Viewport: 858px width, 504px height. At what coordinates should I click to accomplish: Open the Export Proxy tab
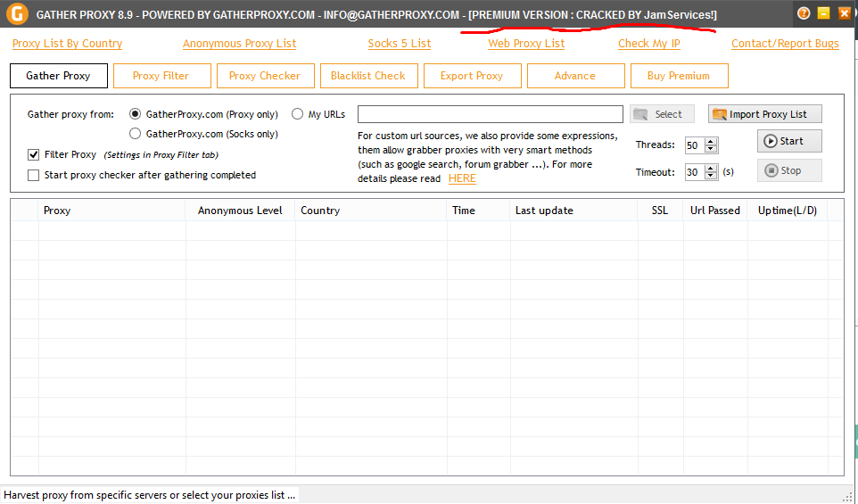click(471, 76)
